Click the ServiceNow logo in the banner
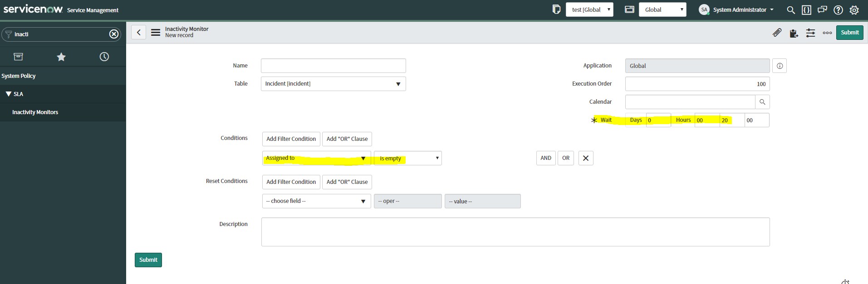 point(33,9)
